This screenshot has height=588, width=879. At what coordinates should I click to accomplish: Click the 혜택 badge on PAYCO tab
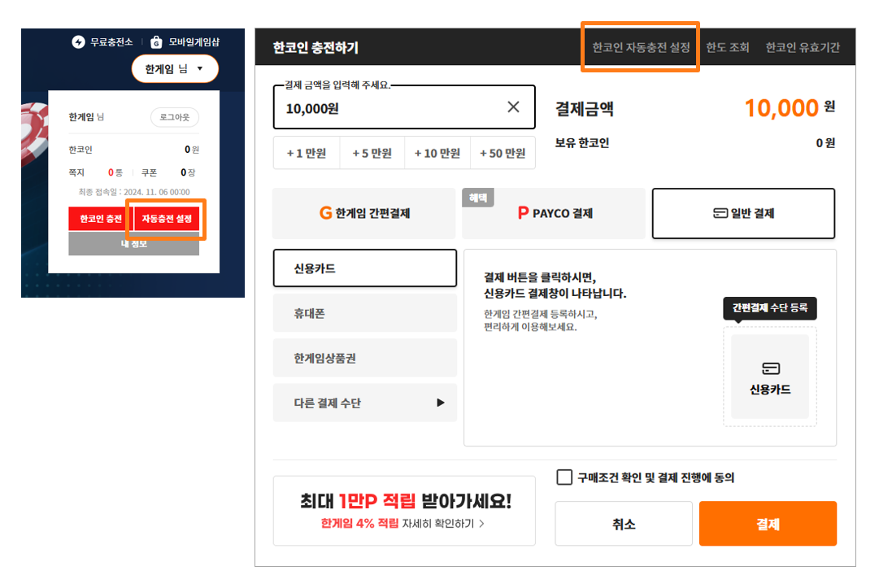click(x=477, y=198)
